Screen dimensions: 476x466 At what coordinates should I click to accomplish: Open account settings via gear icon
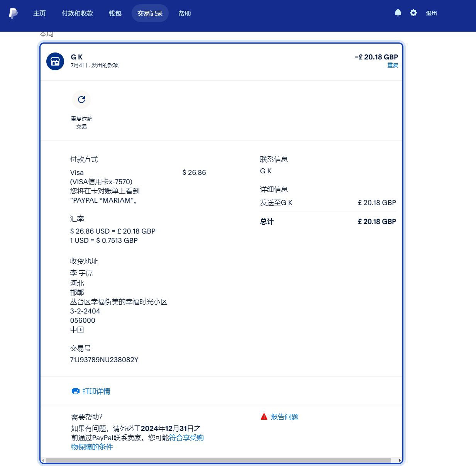(413, 13)
